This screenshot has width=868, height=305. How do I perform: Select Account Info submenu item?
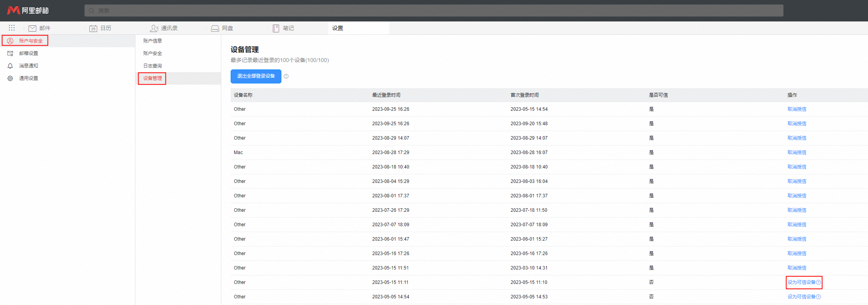point(152,41)
